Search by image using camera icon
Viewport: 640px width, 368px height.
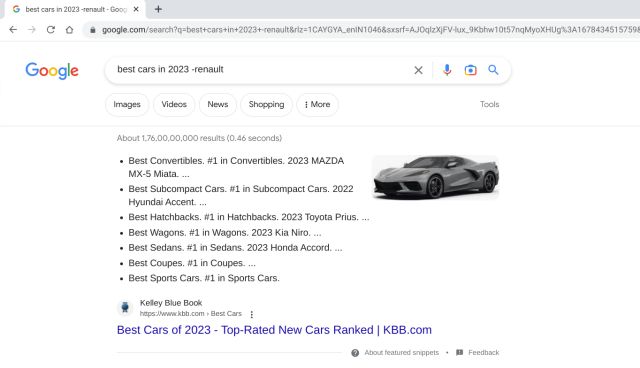470,70
